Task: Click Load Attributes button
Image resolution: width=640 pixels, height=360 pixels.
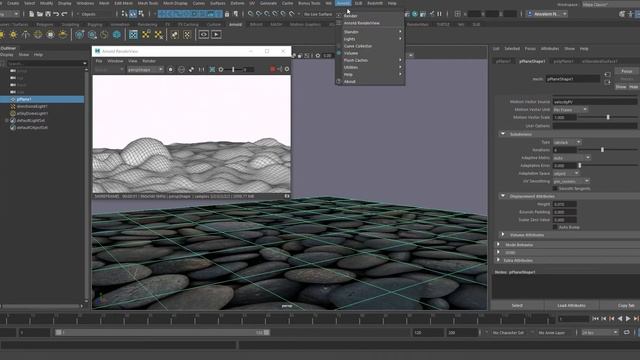Action: click(x=571, y=305)
